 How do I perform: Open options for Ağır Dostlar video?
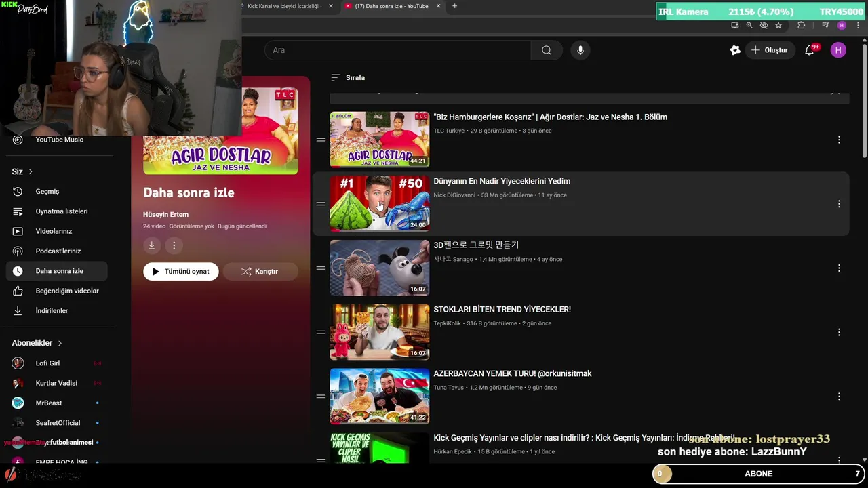[839, 140]
